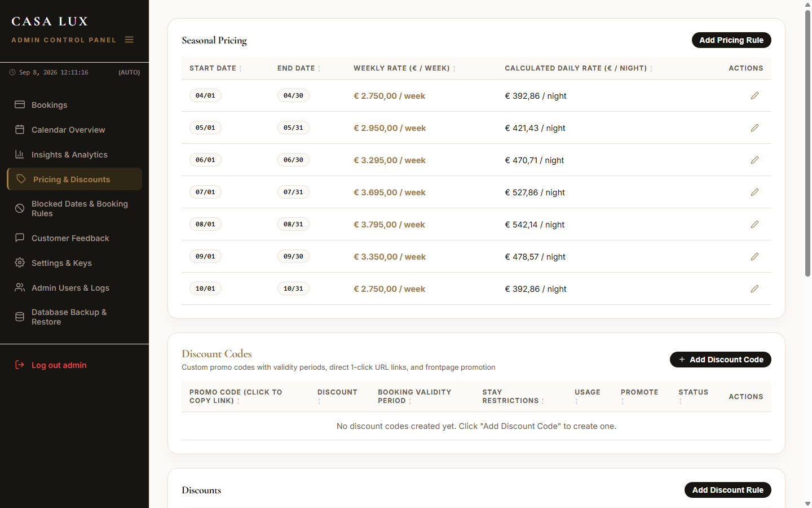Sort discount codes by Promo Code arrow

point(239,401)
